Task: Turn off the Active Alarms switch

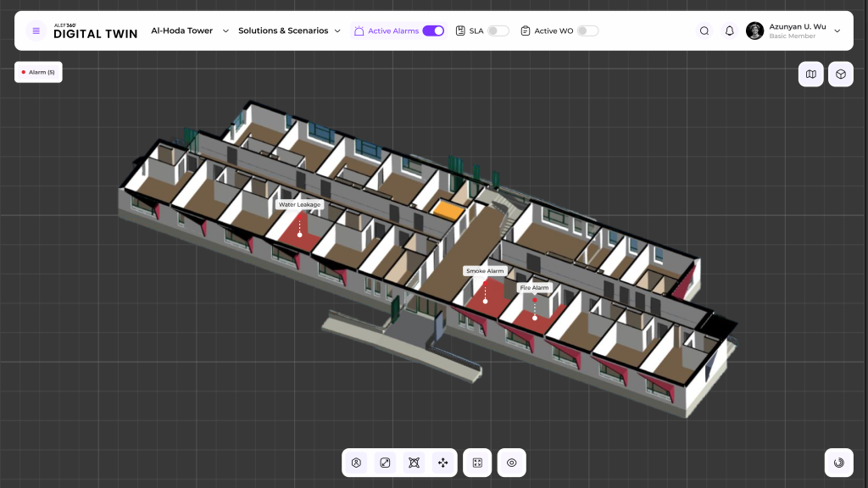Action: click(x=433, y=30)
